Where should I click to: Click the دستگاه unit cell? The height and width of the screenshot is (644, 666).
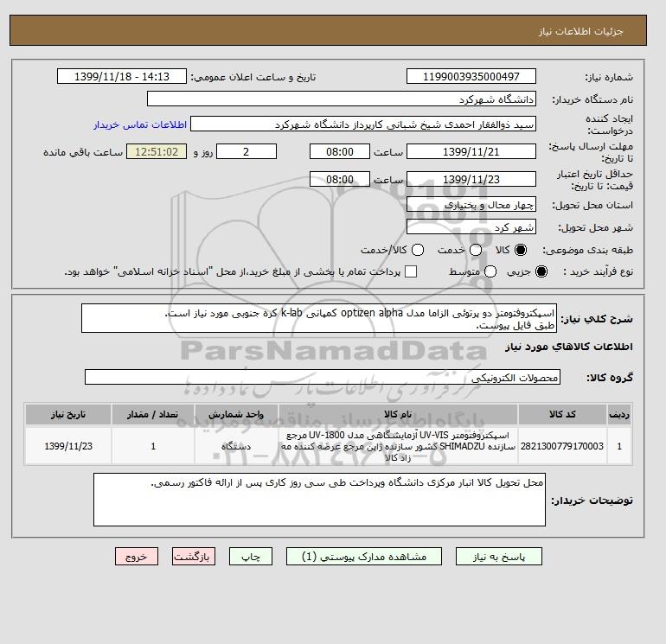[x=236, y=446]
